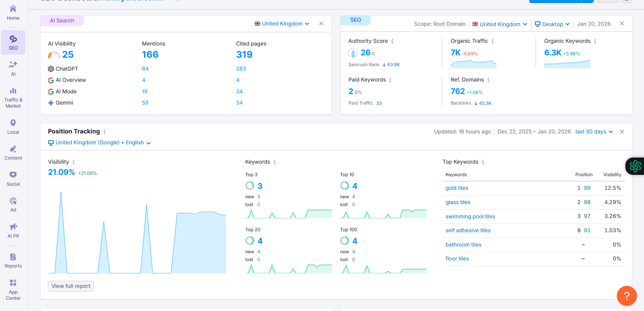This screenshot has width=644, height=311.
Task: Open the Home section from the sidebar
Action: [x=13, y=12]
